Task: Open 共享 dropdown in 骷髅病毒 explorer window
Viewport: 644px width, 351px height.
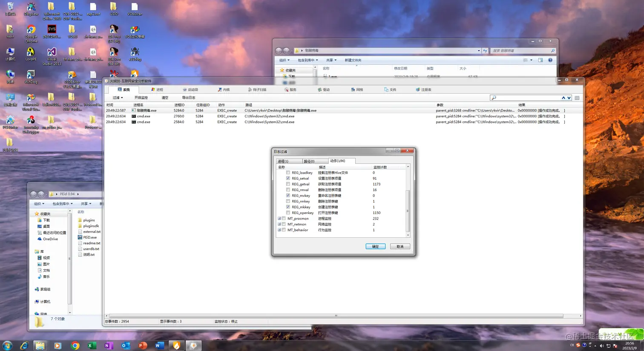Action: 331,60
